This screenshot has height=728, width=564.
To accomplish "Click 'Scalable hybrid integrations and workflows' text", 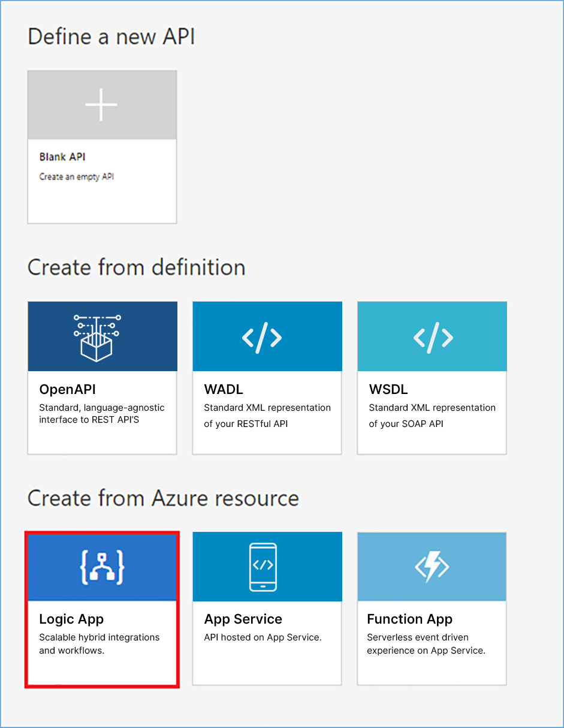I will (99, 643).
